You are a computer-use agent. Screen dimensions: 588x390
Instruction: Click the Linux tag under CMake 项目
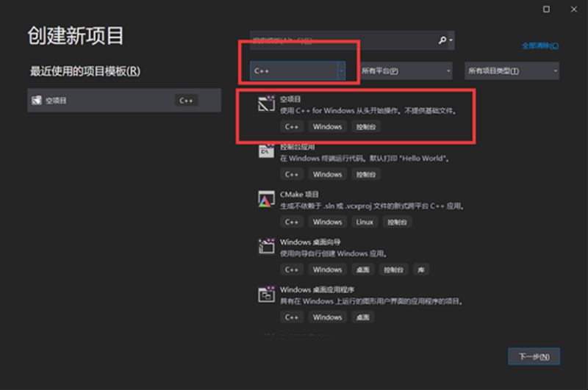click(x=365, y=222)
